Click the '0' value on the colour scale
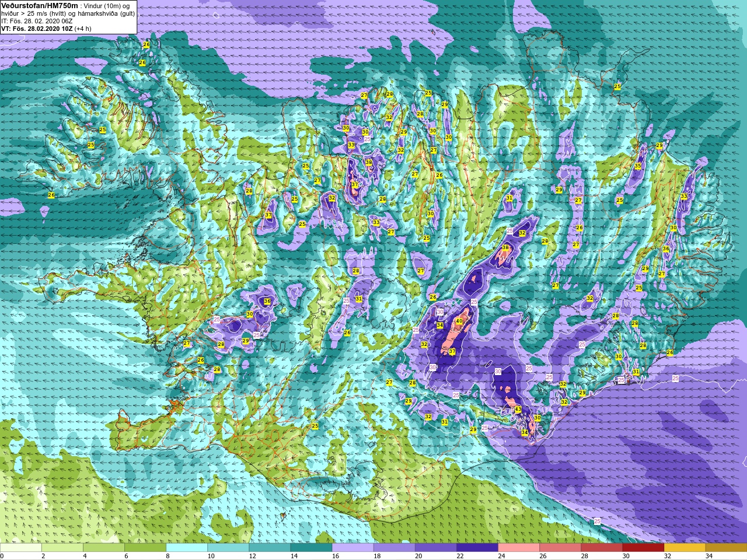Screen dimensions: 747x560 click(x=2, y=556)
